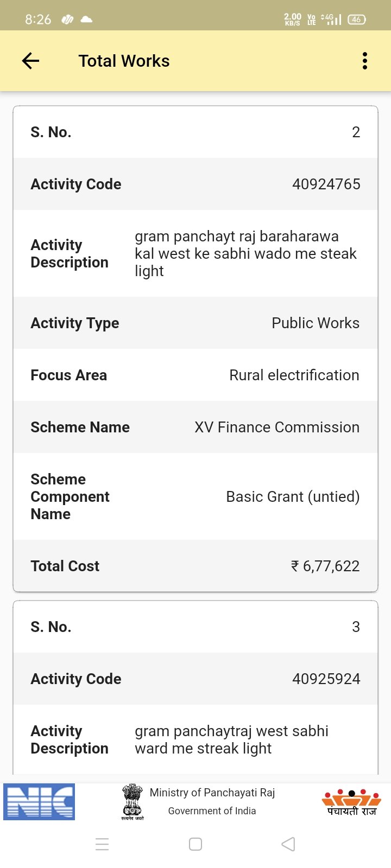
Task: Open the three-dot overflow menu
Action: tap(365, 61)
